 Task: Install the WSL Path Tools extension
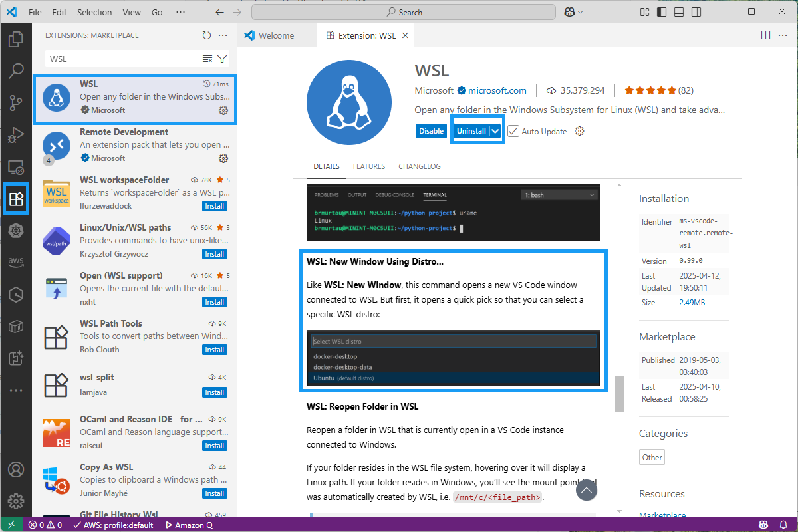pos(215,350)
